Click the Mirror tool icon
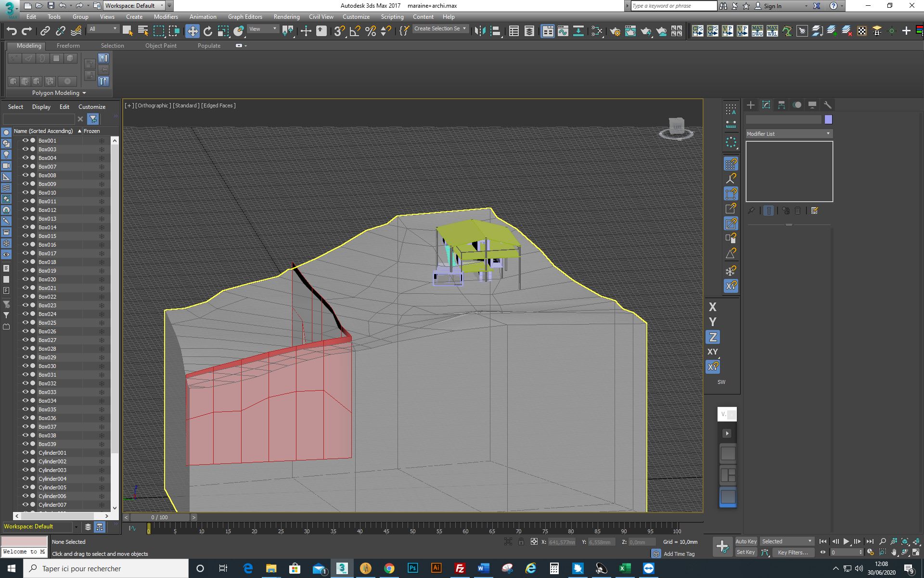 [x=480, y=31]
